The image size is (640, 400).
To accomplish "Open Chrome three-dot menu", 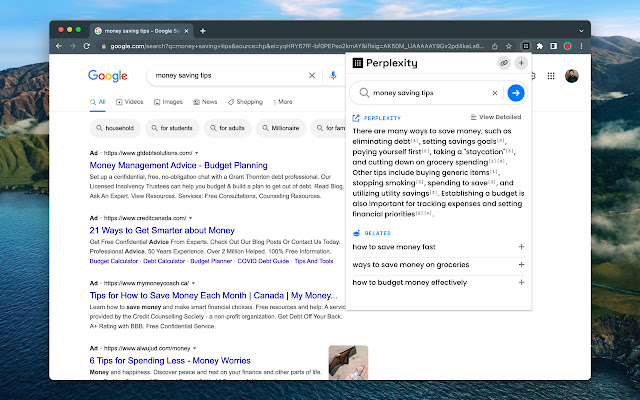I will [581, 46].
